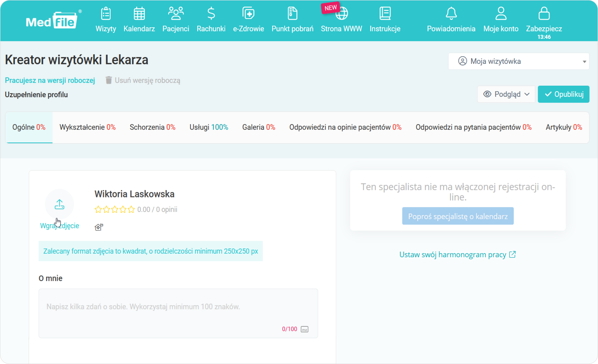The width and height of the screenshot is (598, 364).
Task: Open Rachunki dollar icon
Action: 211,13
